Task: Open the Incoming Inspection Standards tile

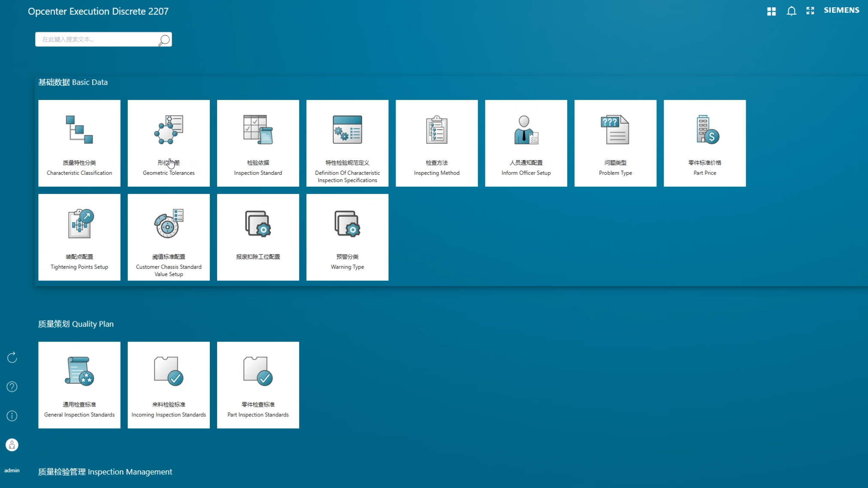Action: (x=169, y=385)
